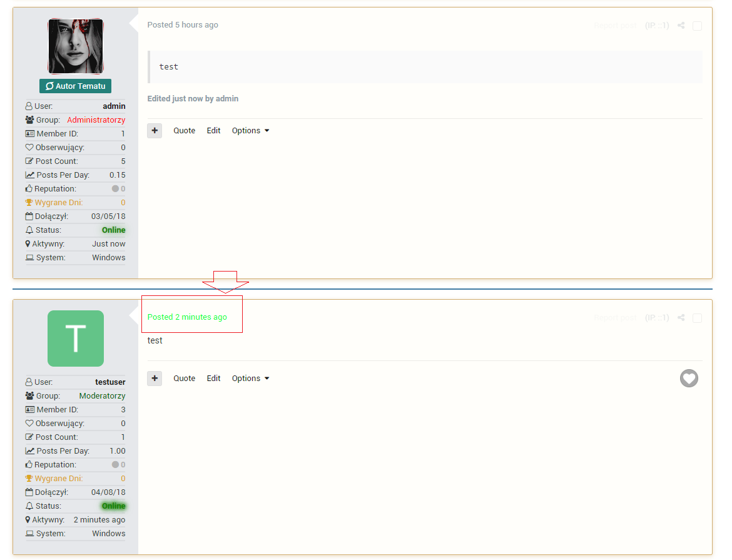Viewport: 732px width, 560px height.
Task: Open Moderatorzy group link
Action: click(102, 396)
